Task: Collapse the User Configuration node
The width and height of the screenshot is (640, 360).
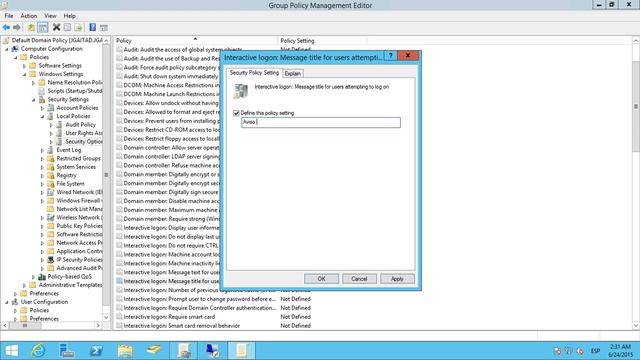Action: click(x=7, y=302)
